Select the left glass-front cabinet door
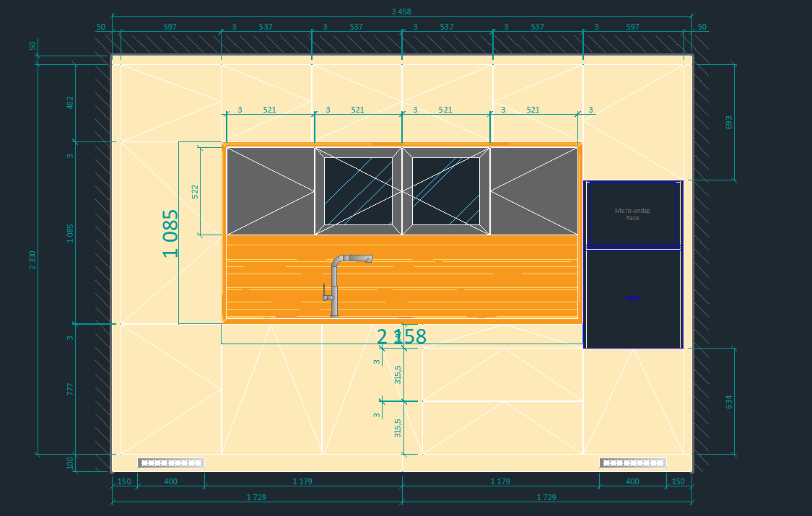The width and height of the screenshot is (812, 516). tap(358, 191)
